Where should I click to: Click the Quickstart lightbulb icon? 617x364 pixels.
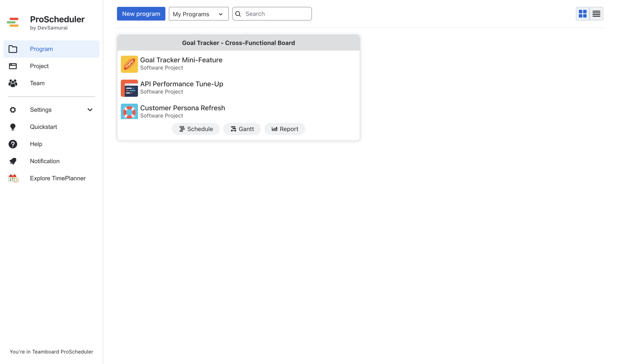tap(13, 127)
